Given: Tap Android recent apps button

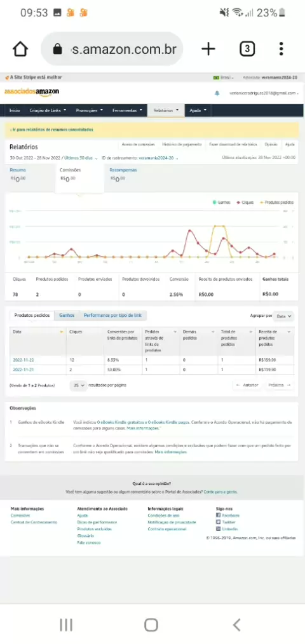Looking at the screenshot, I should pos(66,625).
